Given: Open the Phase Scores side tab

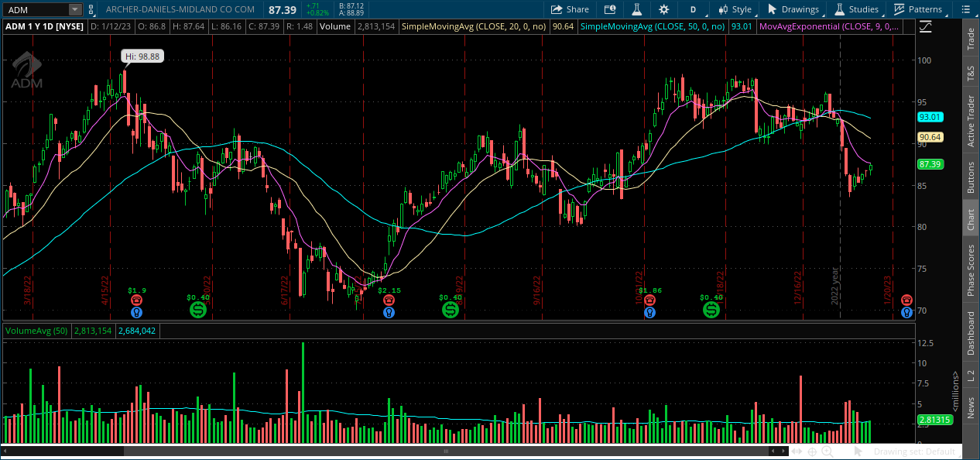Looking at the screenshot, I should pyautogui.click(x=971, y=269).
